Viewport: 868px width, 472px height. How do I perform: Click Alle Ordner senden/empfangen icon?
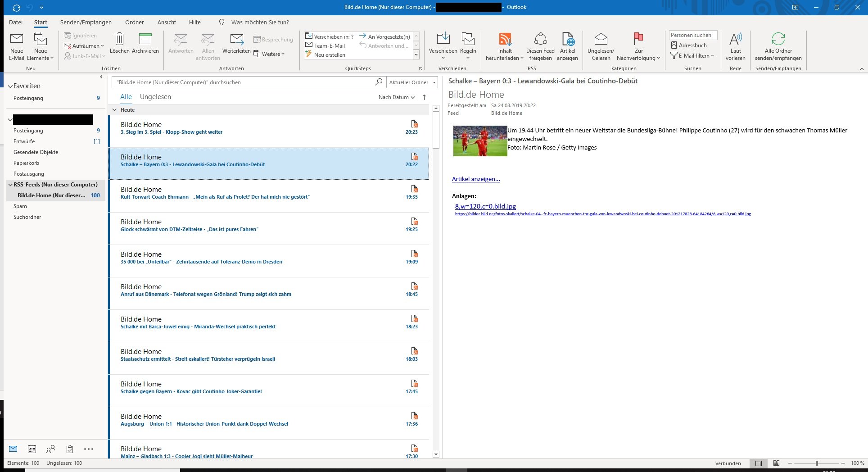pos(778,40)
